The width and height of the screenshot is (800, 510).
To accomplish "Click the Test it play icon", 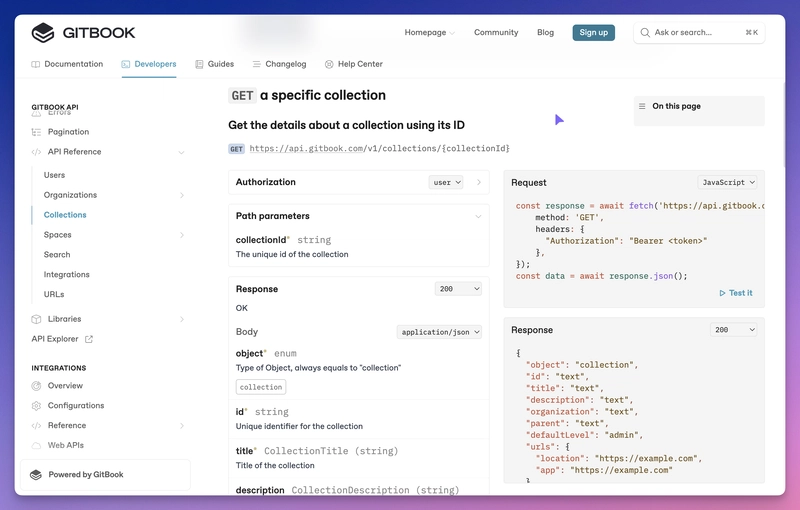I will coord(722,293).
